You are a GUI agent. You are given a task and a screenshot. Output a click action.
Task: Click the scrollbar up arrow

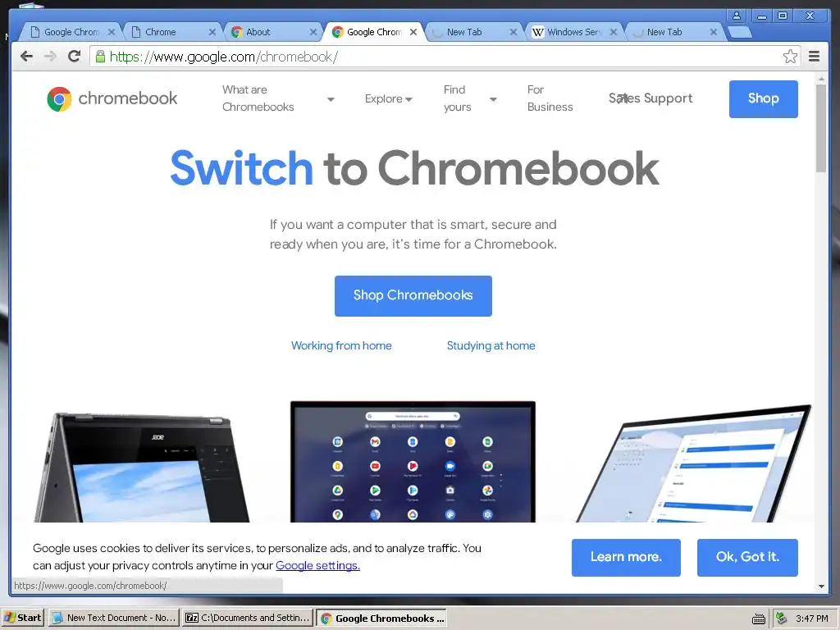tap(821, 79)
